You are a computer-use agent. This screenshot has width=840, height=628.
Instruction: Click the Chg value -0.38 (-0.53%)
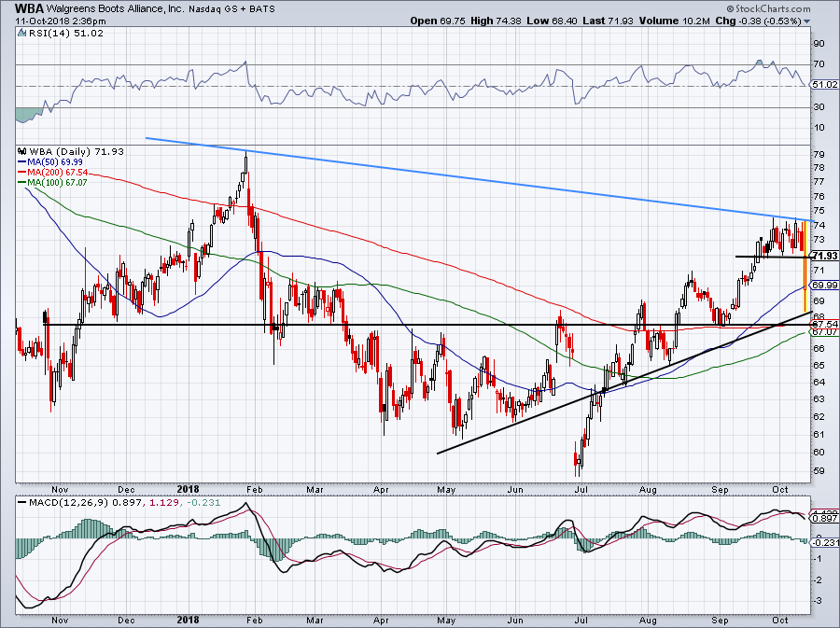769,21
